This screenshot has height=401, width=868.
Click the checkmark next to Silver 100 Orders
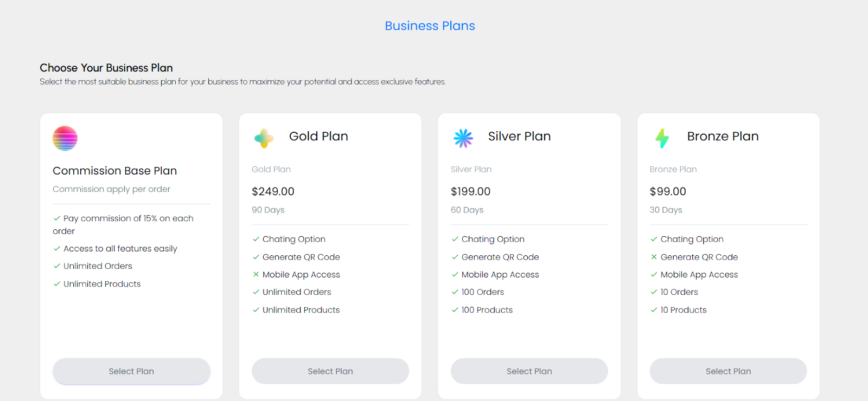(x=455, y=292)
